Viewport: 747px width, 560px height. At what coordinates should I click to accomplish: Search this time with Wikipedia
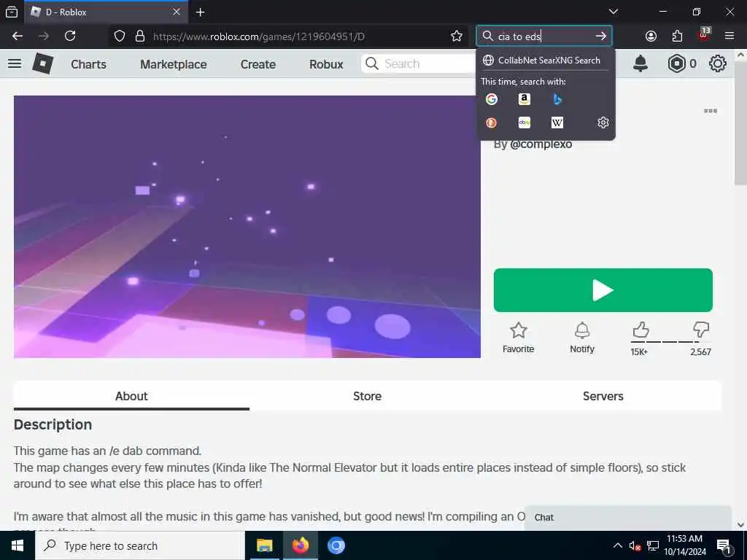click(557, 122)
